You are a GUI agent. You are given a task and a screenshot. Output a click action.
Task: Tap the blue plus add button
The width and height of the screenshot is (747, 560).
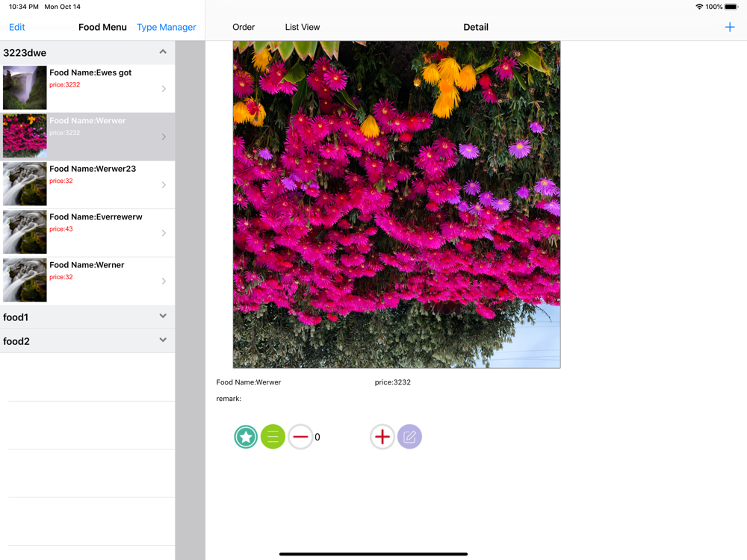[x=729, y=27]
